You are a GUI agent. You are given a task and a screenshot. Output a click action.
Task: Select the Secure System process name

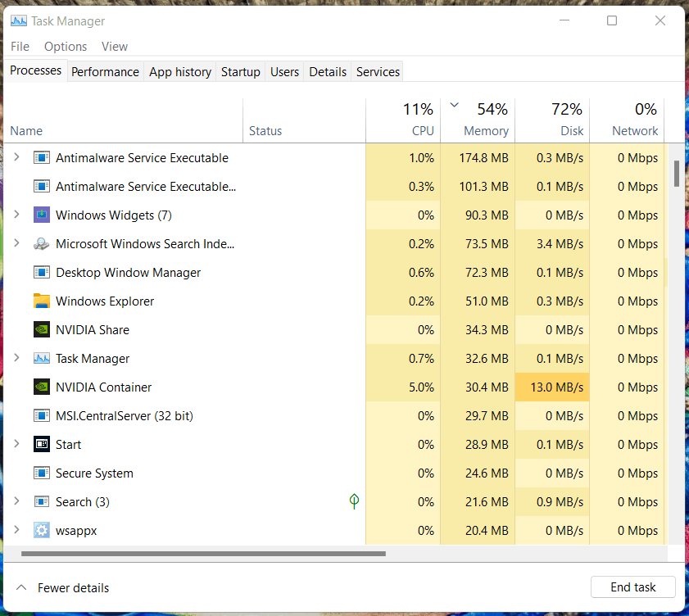tap(94, 473)
